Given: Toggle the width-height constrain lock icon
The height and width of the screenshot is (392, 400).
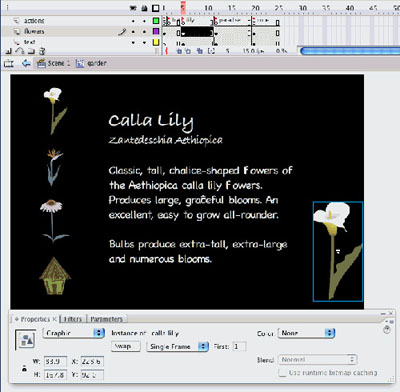Looking at the screenshot, I should pyautogui.click(x=24, y=369).
